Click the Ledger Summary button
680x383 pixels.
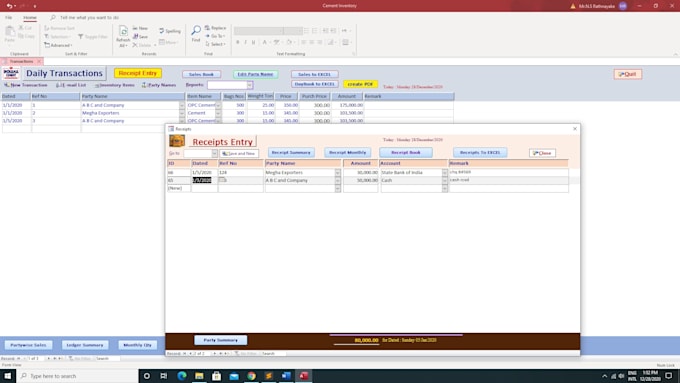85,345
